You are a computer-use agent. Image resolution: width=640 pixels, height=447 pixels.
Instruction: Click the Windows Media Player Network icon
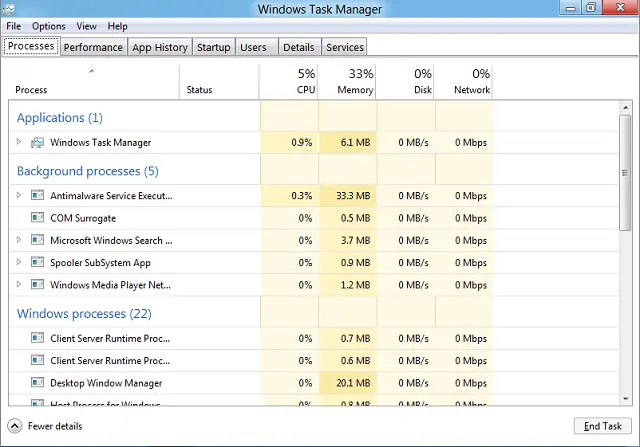pyautogui.click(x=37, y=284)
